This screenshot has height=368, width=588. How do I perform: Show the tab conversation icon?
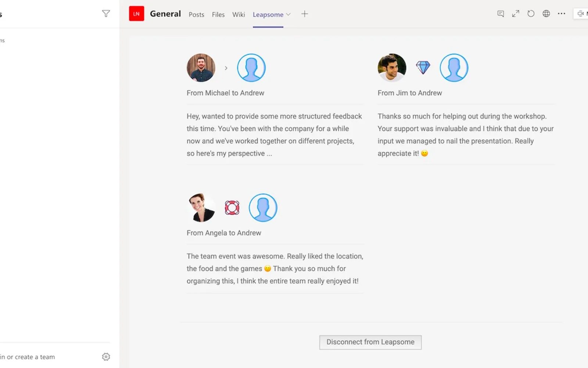(501, 14)
